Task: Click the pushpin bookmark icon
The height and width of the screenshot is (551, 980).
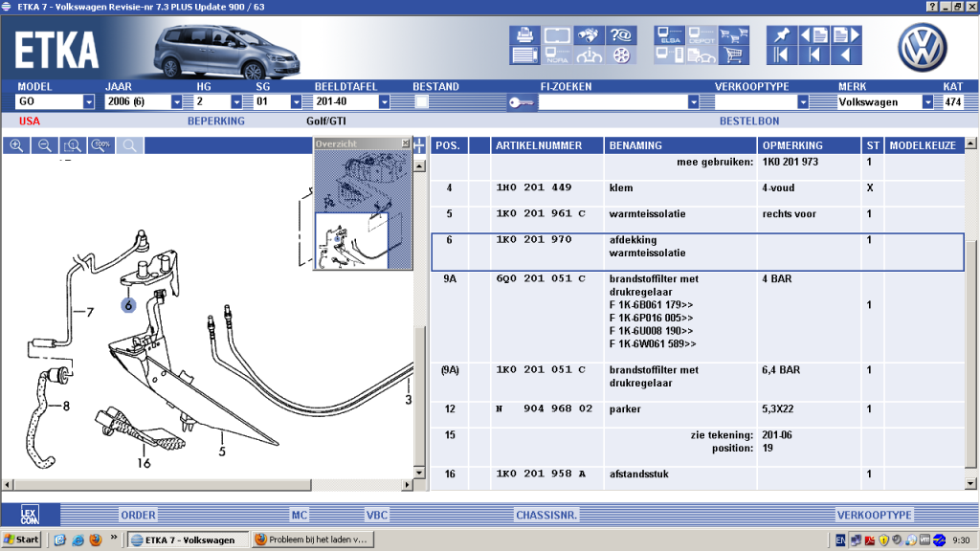Action: pyautogui.click(x=782, y=35)
